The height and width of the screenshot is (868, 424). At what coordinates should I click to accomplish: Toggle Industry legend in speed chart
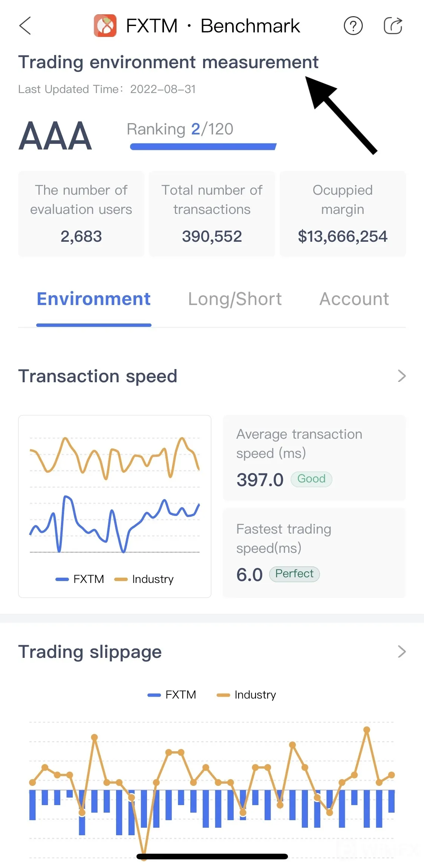click(x=144, y=579)
